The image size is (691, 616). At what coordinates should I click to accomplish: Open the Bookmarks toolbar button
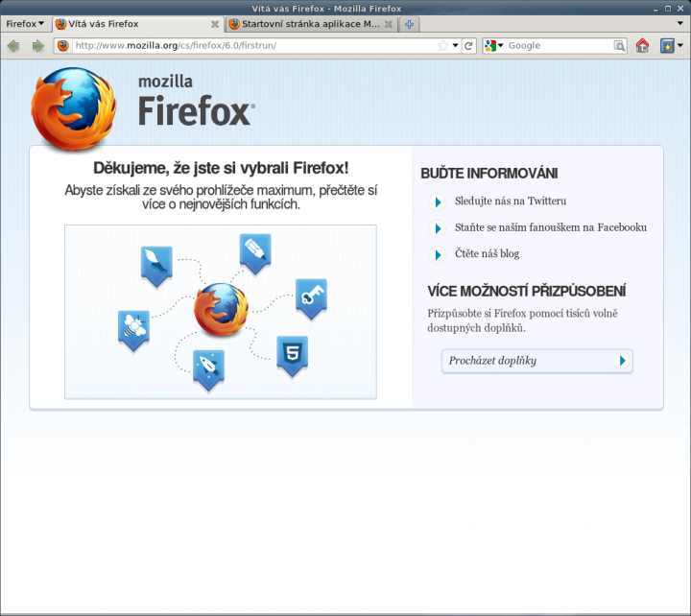pyautogui.click(x=667, y=46)
